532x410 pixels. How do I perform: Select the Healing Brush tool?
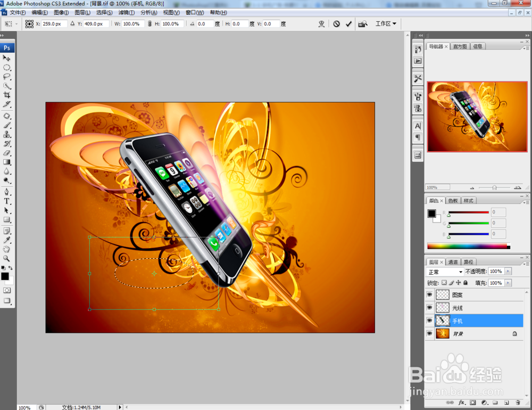coord(6,116)
